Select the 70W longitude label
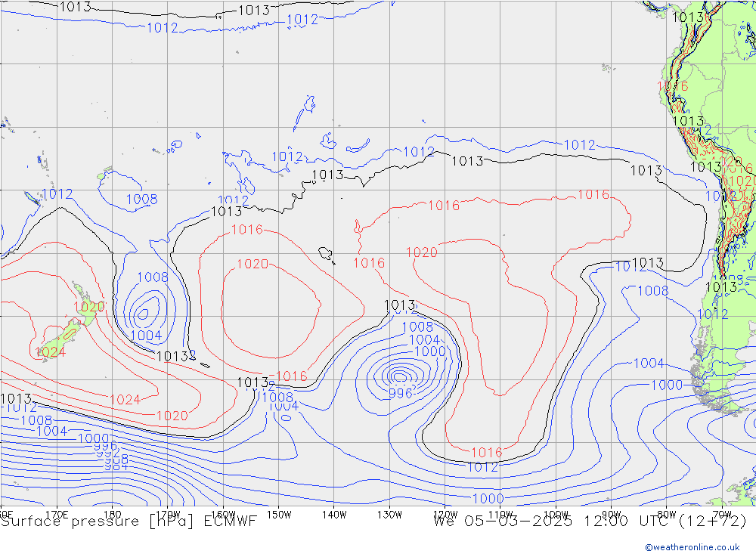The height and width of the screenshot is (554, 756). (x=722, y=515)
